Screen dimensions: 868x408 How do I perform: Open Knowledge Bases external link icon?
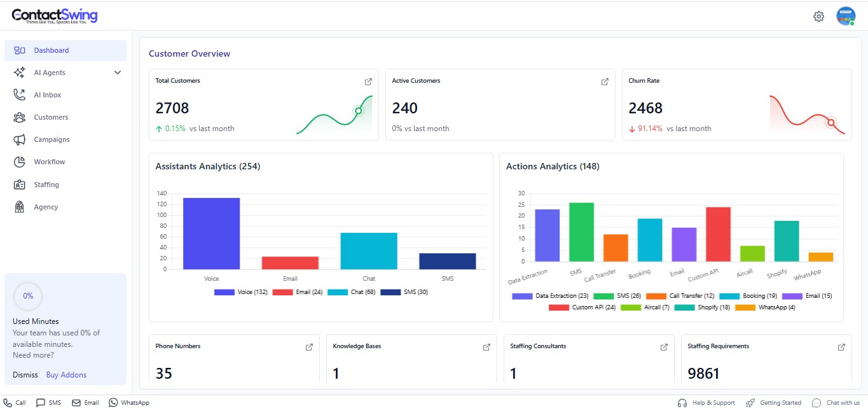(x=486, y=347)
